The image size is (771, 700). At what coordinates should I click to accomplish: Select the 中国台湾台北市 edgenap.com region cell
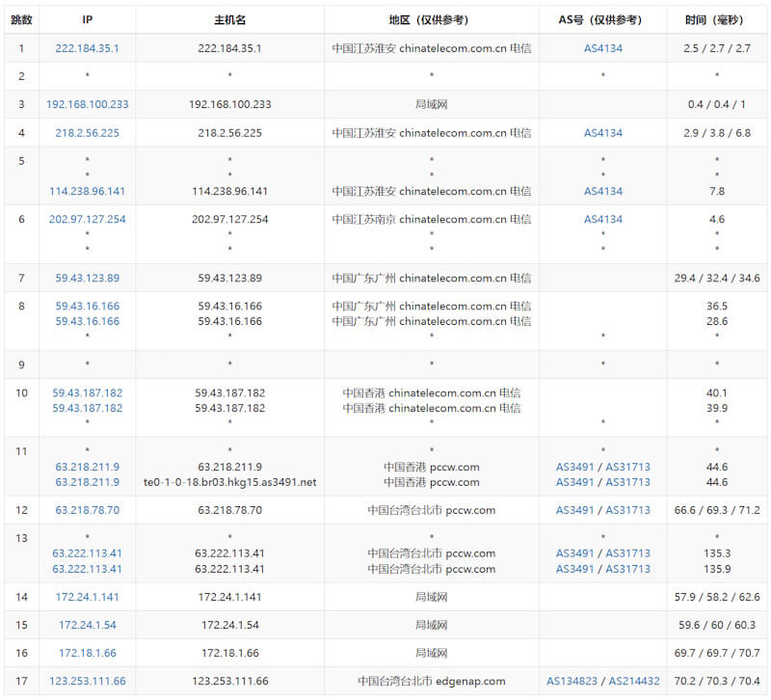coord(431,682)
